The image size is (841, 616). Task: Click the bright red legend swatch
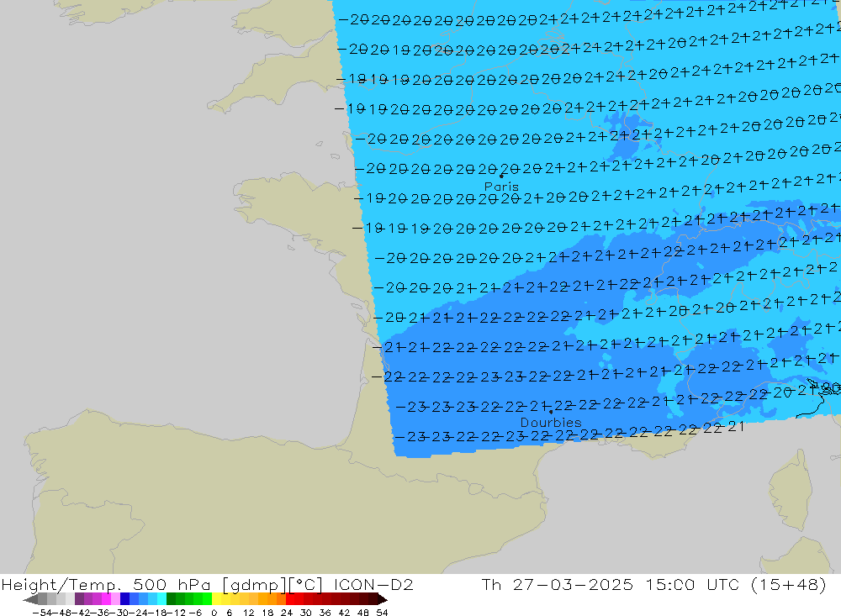pyautogui.click(x=290, y=599)
